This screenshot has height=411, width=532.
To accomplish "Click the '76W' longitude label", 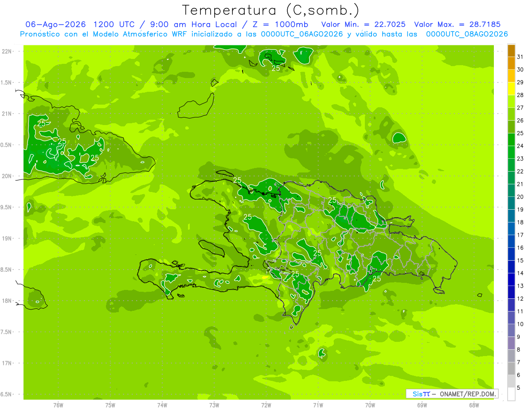I will (x=58, y=405).
